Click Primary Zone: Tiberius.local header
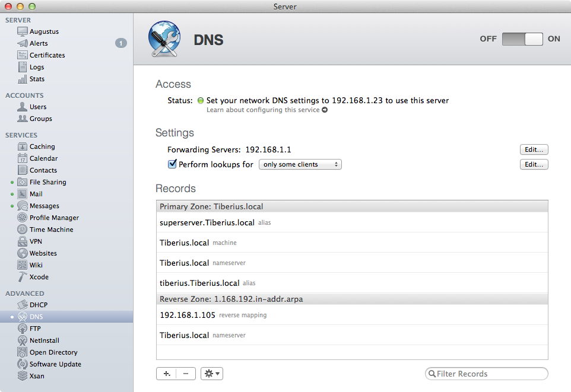This screenshot has width=571, height=392. pyautogui.click(x=352, y=206)
